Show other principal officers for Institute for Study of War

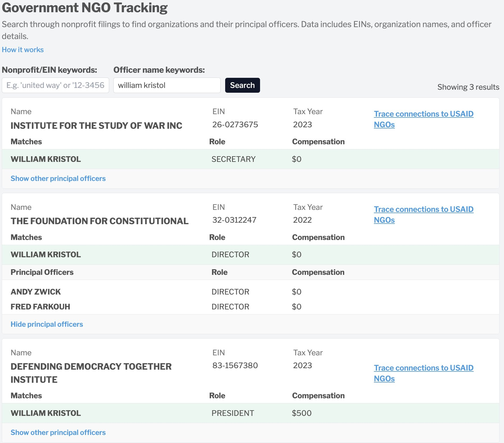58,179
